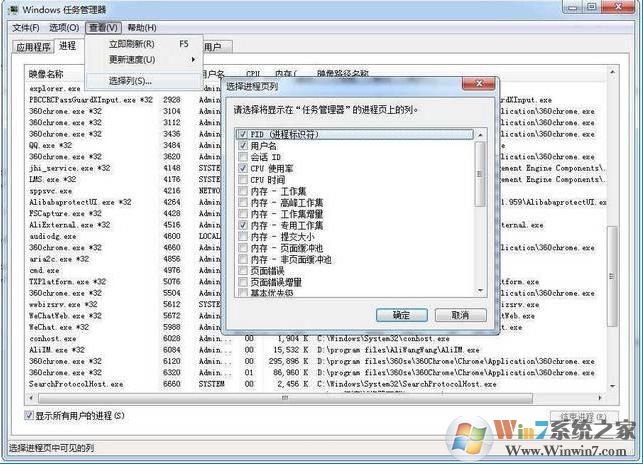
Task: Select TXPlatform.exe *32 process
Action: (x=67, y=282)
